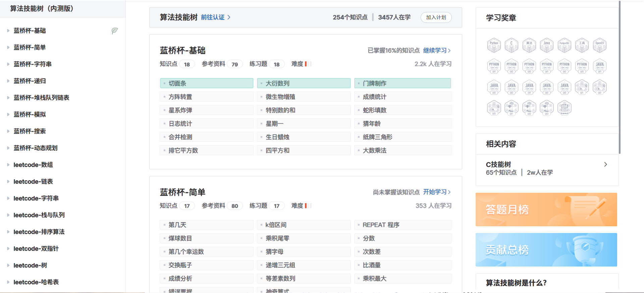Image resolution: width=644 pixels, height=293 pixels.
Task: Open the 排它平方数 knowledge point
Action: [207, 150]
